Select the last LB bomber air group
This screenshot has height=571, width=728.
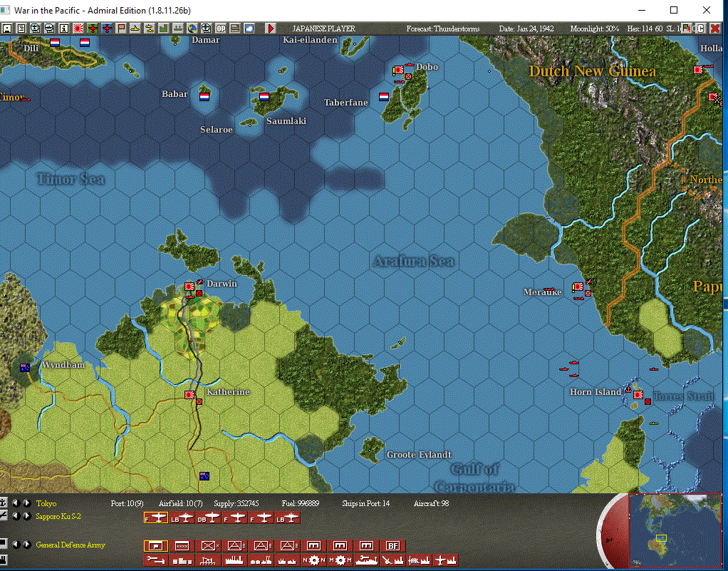tap(288, 518)
